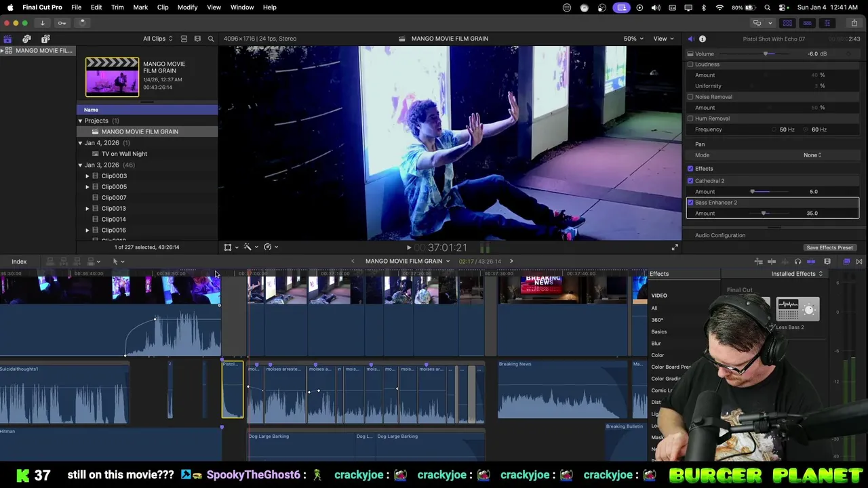Open the Pan Mode None dropdown

[x=812, y=155]
